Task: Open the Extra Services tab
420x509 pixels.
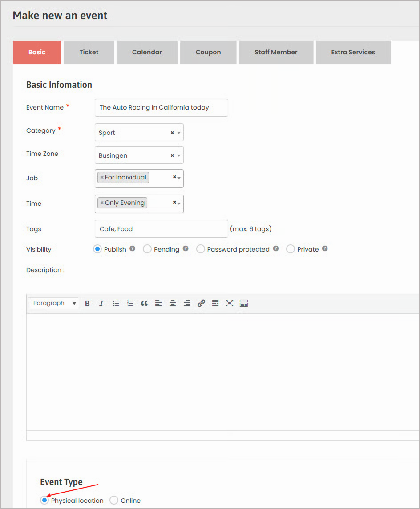Action: click(x=353, y=52)
